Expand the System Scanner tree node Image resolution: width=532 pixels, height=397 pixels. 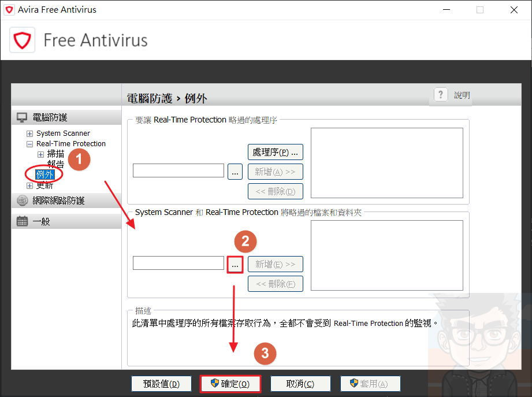pyautogui.click(x=30, y=133)
